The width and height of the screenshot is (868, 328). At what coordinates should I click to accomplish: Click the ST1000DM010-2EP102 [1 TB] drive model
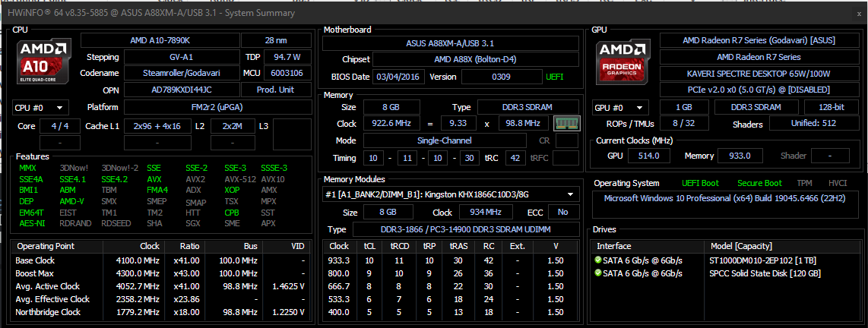click(762, 260)
